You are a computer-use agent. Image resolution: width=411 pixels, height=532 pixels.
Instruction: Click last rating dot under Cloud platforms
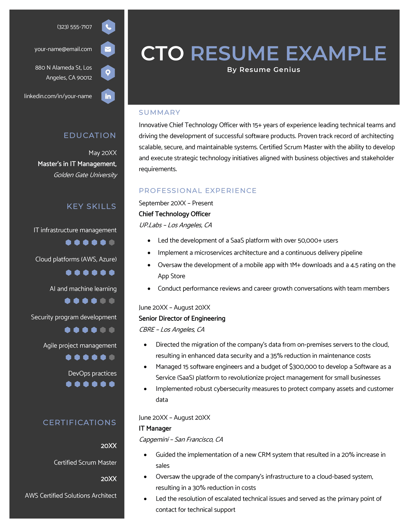(112, 273)
